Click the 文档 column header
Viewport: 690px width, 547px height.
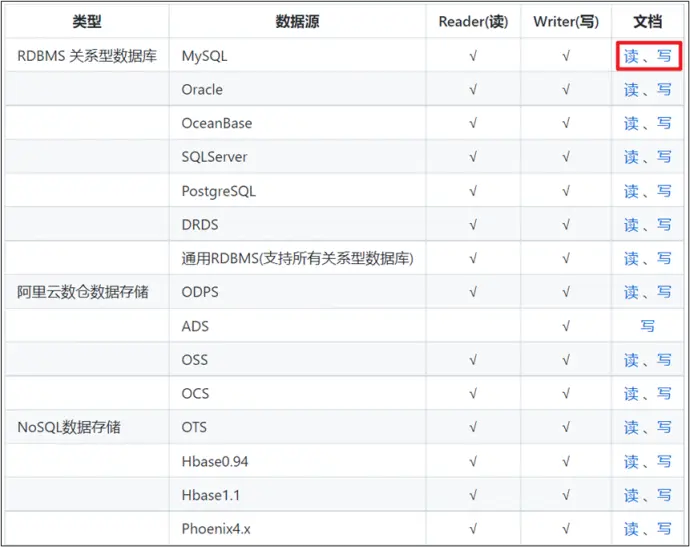click(x=647, y=22)
